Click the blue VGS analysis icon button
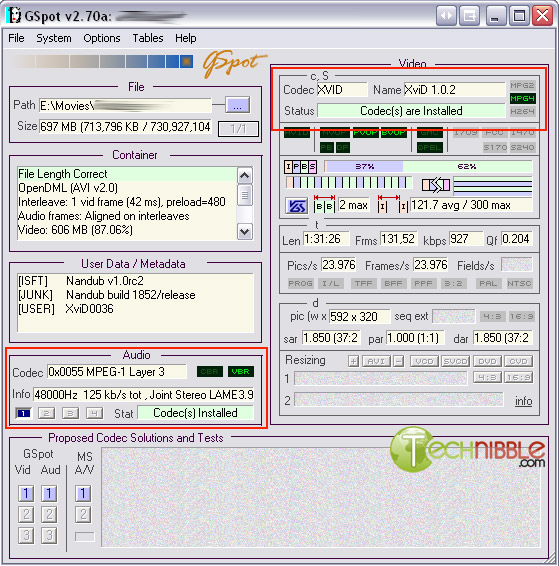 (296, 206)
